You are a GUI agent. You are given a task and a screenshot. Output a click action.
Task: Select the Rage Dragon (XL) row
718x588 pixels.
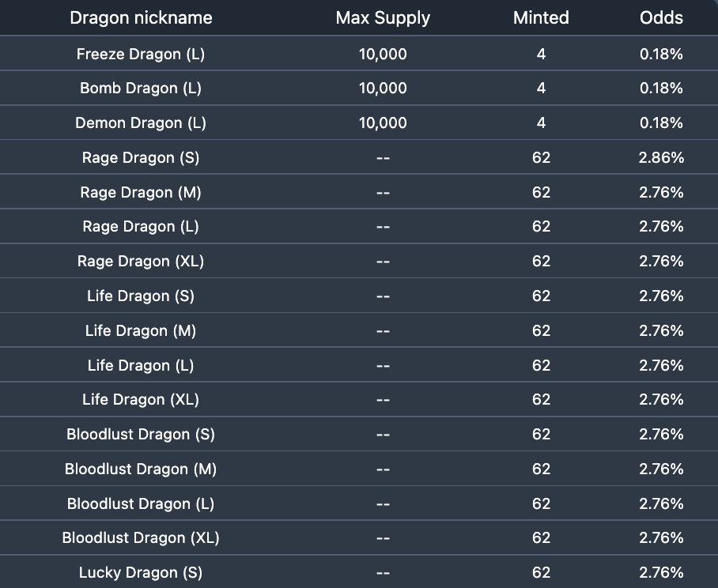coord(359,262)
